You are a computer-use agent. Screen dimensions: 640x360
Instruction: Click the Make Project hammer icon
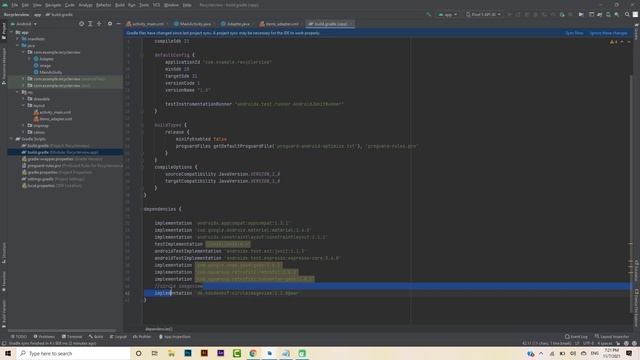[x=429, y=14]
